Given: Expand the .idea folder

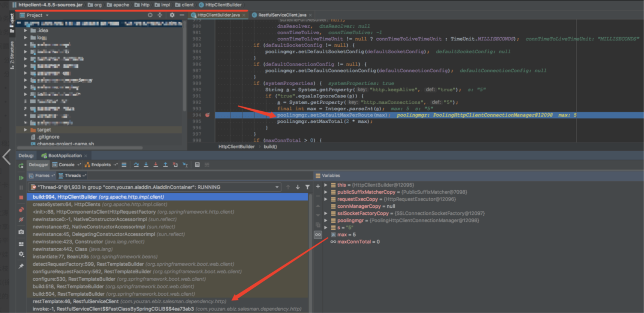Looking at the screenshot, I should 26,30.
